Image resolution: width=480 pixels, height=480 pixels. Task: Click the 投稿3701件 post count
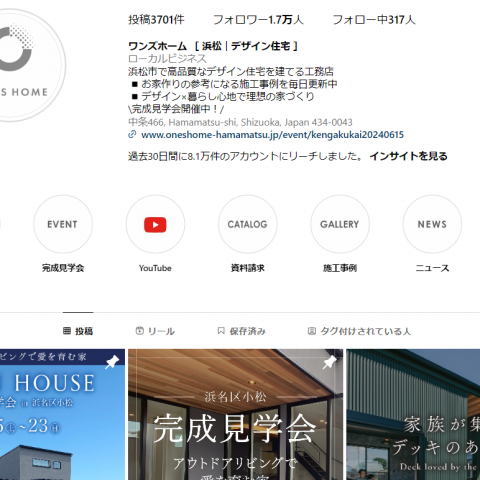pos(156,20)
